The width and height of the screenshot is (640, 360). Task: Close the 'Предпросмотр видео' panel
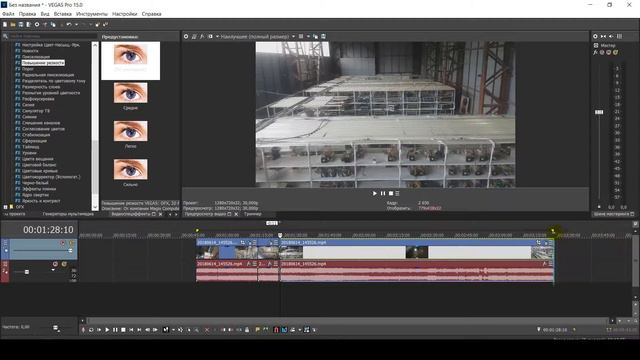236,214
